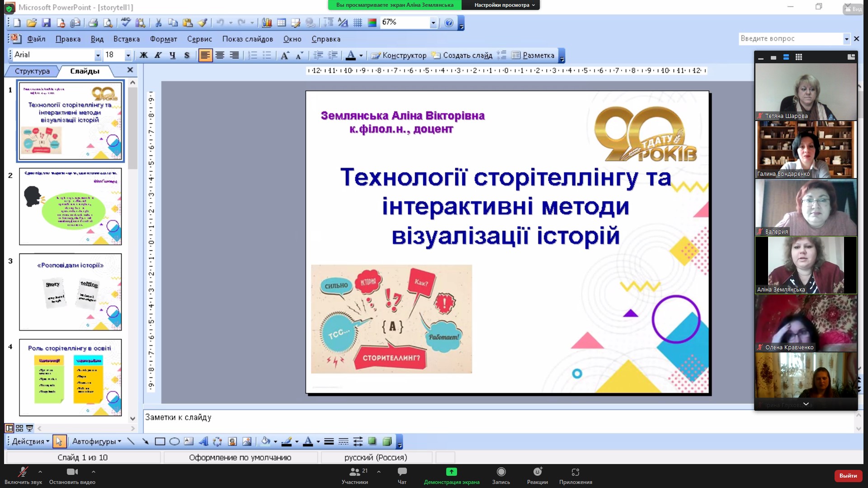Open the Chat panel icon
The width and height of the screenshot is (868, 488).
click(402, 472)
